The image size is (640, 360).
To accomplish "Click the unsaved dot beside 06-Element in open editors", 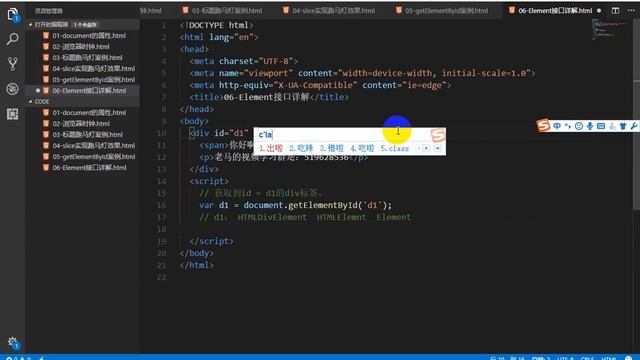I will point(38,91).
